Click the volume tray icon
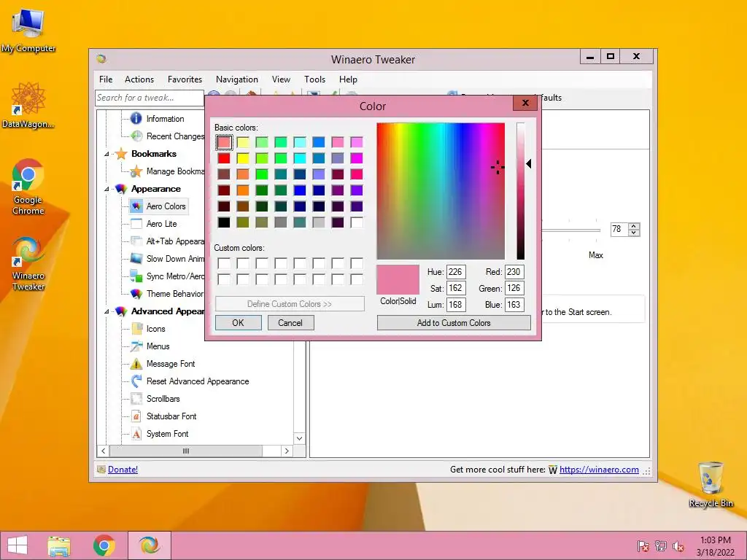 678,546
